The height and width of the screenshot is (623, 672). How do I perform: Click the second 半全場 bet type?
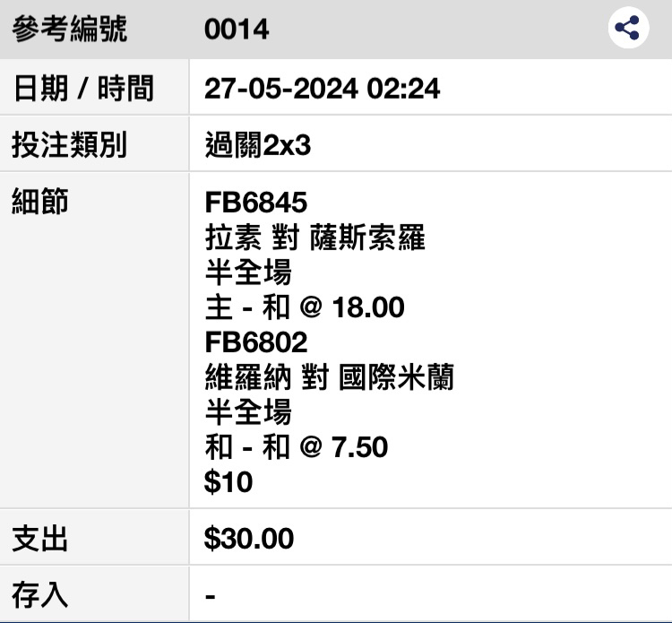tap(248, 412)
